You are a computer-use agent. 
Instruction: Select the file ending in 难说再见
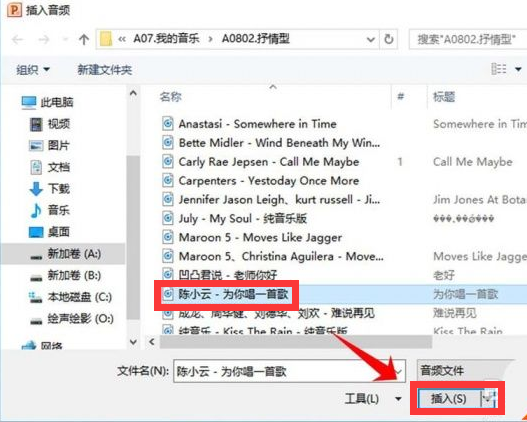pyautogui.click(x=276, y=313)
